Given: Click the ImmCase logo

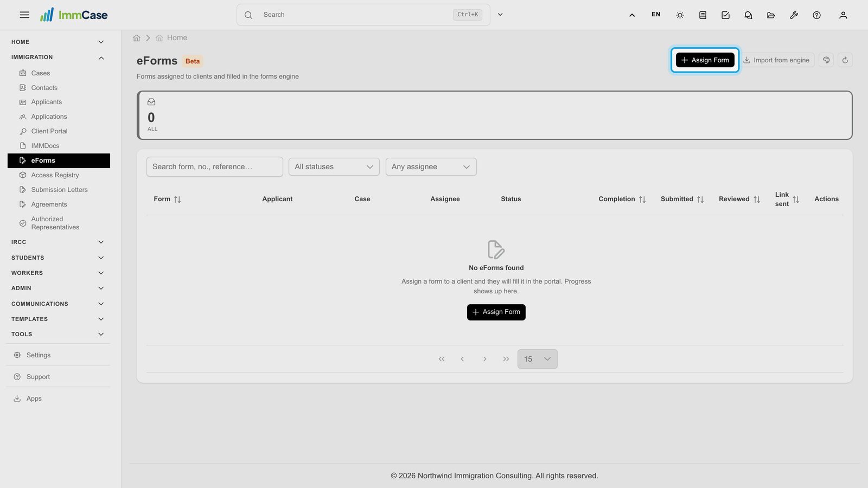Looking at the screenshot, I should pyautogui.click(x=74, y=15).
